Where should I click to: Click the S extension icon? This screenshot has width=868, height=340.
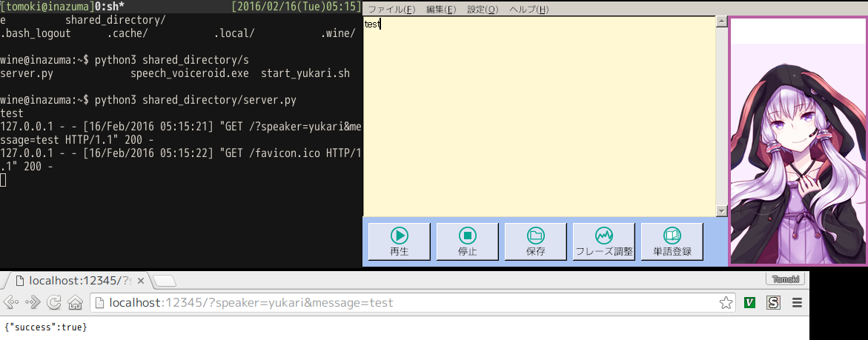(773, 302)
